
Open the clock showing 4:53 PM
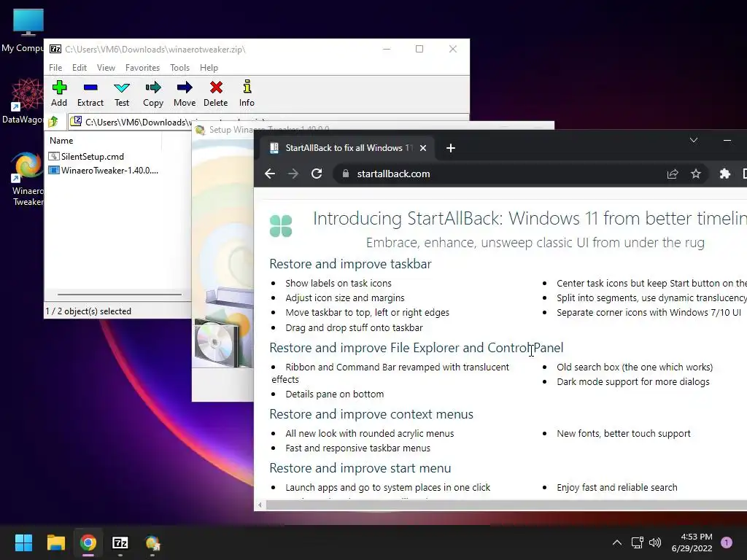tap(692, 542)
